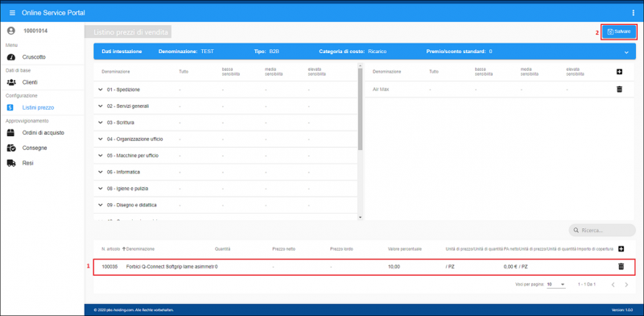Open Ordini di acquisto page
This screenshot has height=316, width=644.
43,133
